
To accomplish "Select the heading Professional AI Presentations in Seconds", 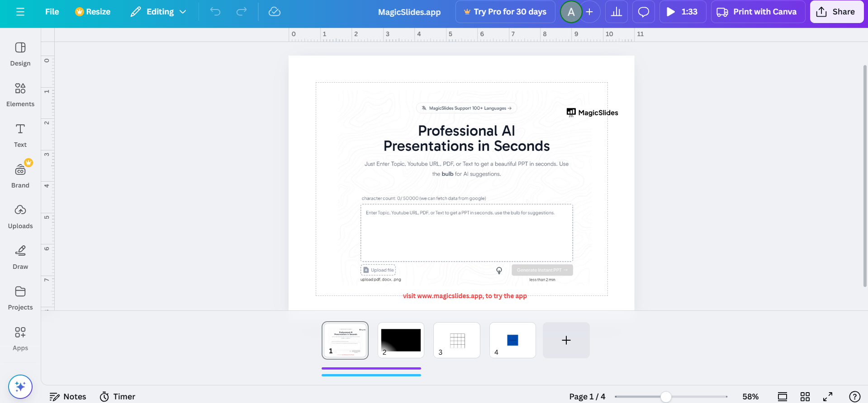I will pos(466,138).
